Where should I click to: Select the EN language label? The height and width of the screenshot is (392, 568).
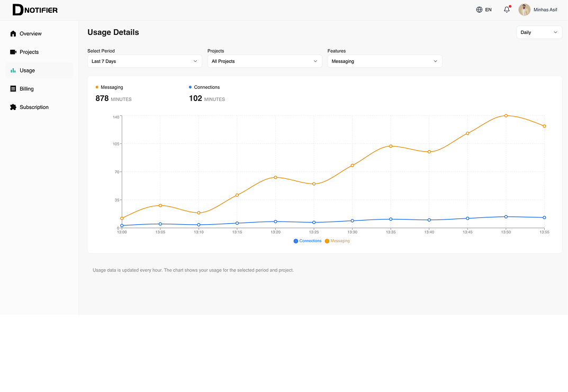[488, 10]
